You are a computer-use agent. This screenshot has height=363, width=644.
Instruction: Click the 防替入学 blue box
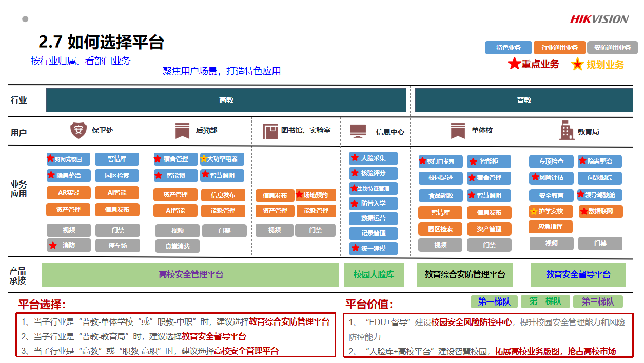coord(374,204)
